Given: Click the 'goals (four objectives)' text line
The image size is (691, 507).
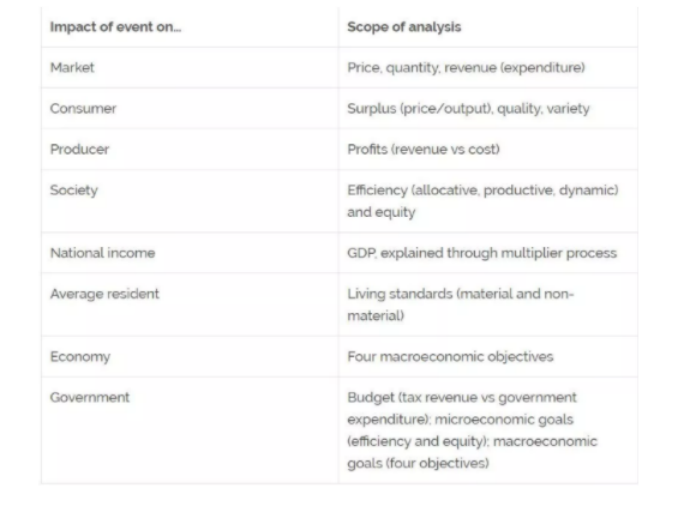Looking at the screenshot, I should pos(418,463).
